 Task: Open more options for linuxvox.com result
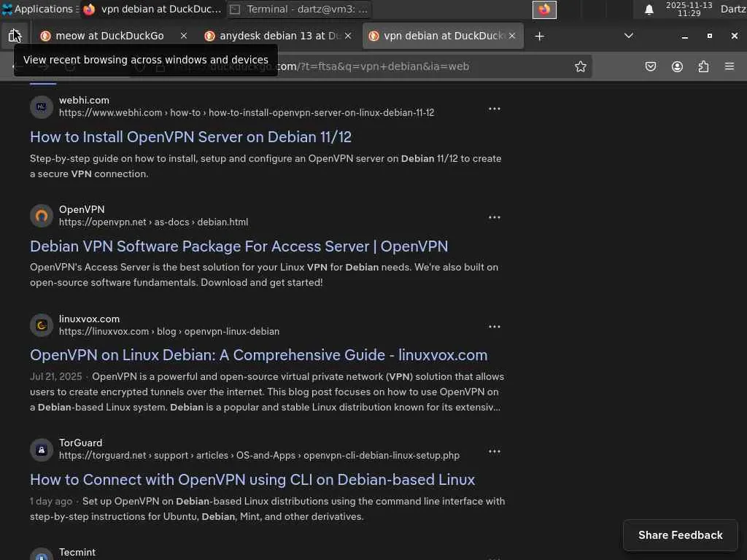coord(495,327)
